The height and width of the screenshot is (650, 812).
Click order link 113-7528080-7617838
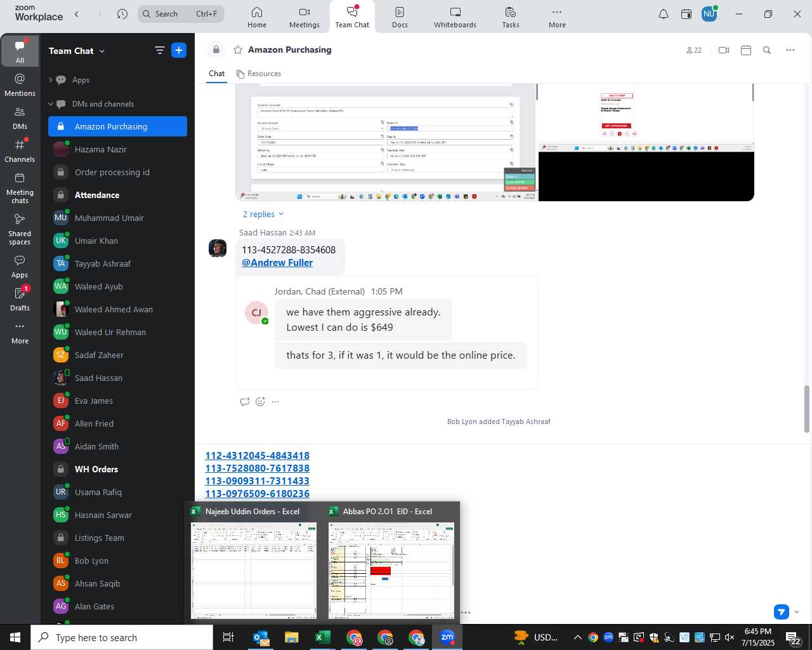(258, 468)
